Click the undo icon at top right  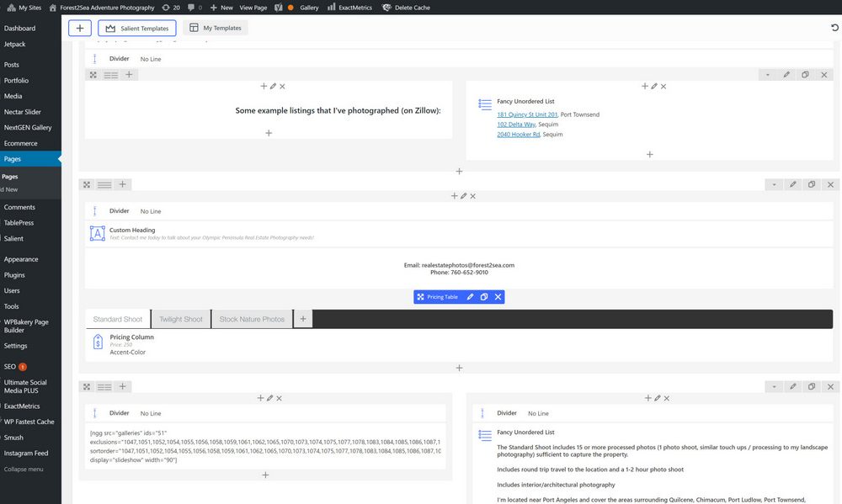pos(834,28)
